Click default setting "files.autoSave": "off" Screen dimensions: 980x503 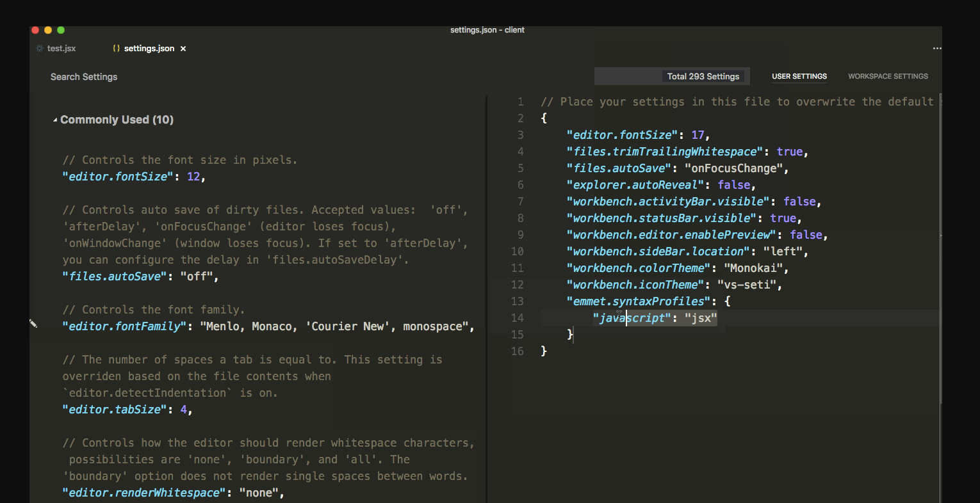click(140, 276)
